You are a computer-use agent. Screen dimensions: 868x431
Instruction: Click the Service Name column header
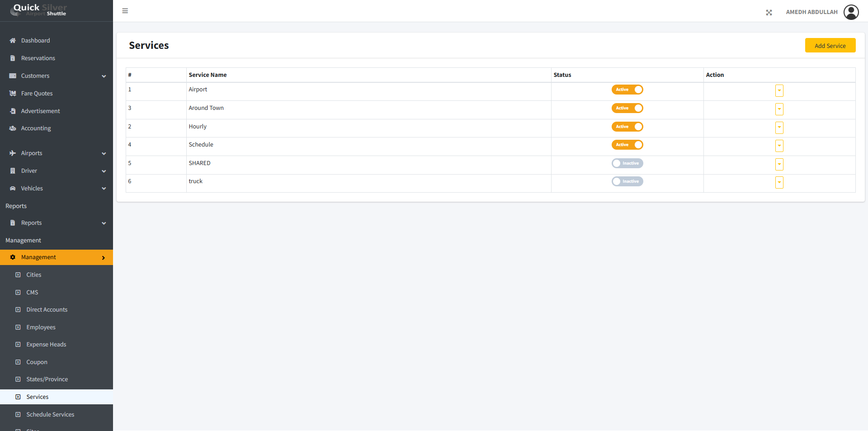[x=208, y=75]
